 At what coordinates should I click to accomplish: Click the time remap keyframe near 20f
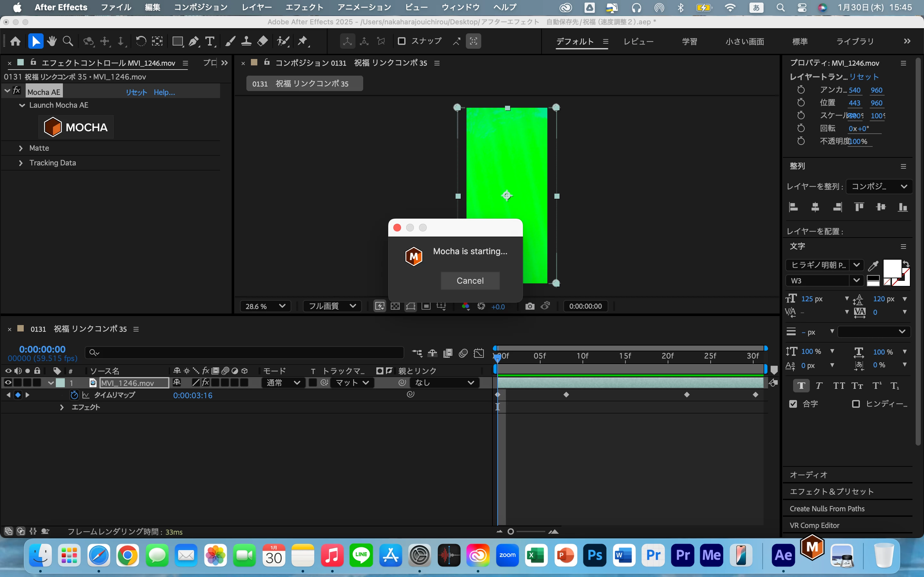[x=687, y=395]
